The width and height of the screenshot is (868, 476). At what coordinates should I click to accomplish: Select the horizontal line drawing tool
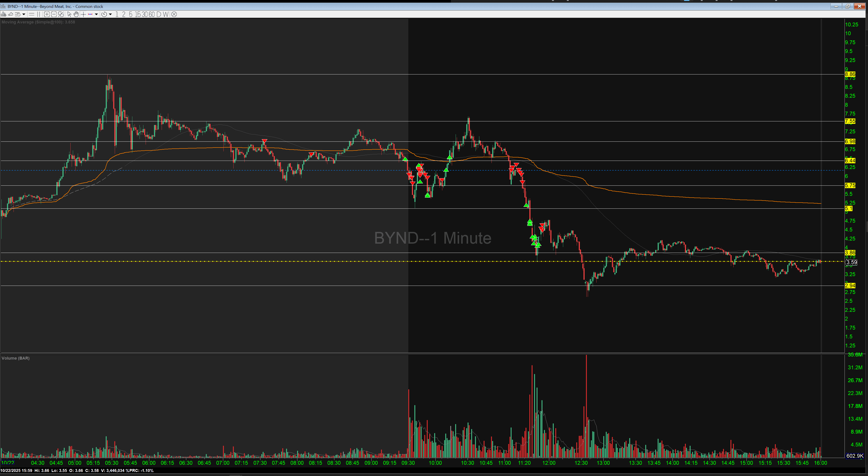point(31,14)
